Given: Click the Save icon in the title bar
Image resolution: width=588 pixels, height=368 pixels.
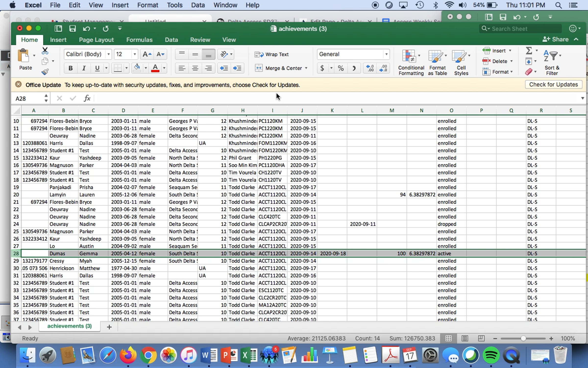Looking at the screenshot, I should 72,29.
